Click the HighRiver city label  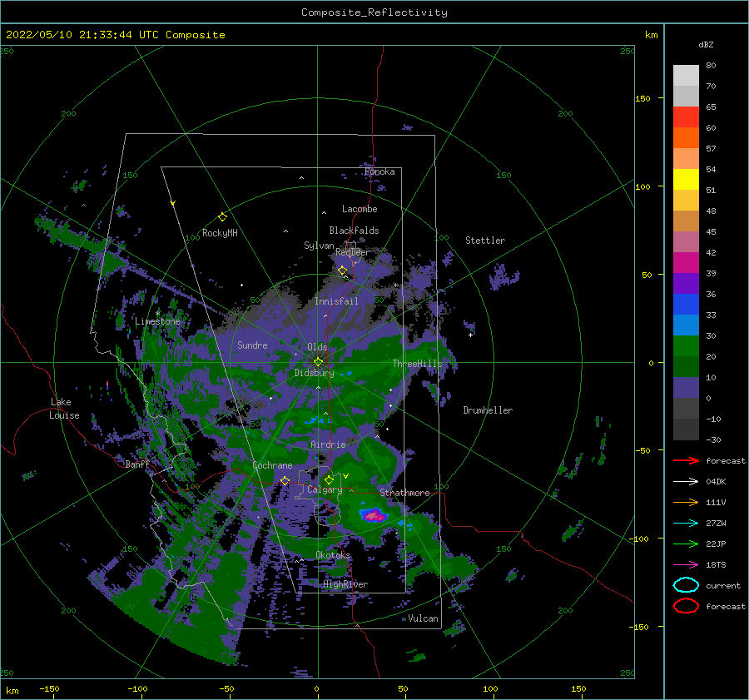pos(345,584)
